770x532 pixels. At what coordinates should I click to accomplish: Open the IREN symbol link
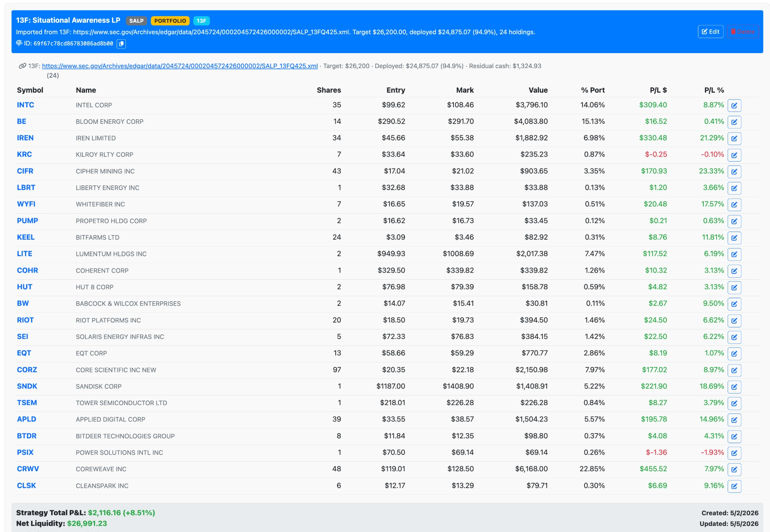[25, 138]
